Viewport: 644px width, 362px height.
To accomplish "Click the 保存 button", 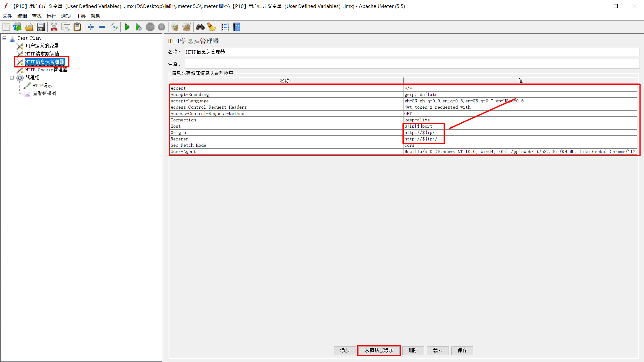I will (x=462, y=351).
